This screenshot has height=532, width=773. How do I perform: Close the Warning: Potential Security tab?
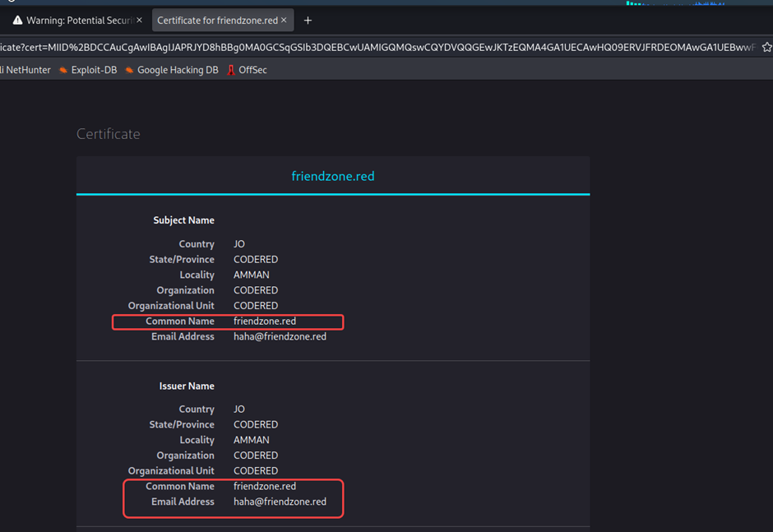point(139,21)
